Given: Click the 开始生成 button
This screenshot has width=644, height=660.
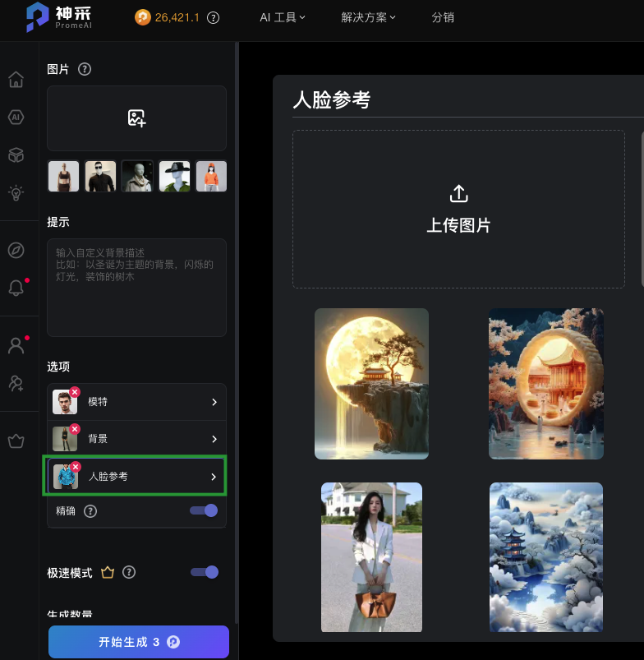Looking at the screenshot, I should 138,642.
